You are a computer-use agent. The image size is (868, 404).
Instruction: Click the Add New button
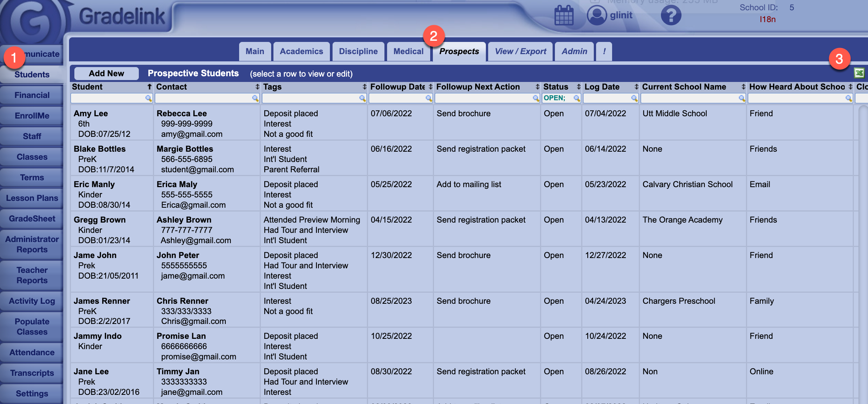[106, 73]
